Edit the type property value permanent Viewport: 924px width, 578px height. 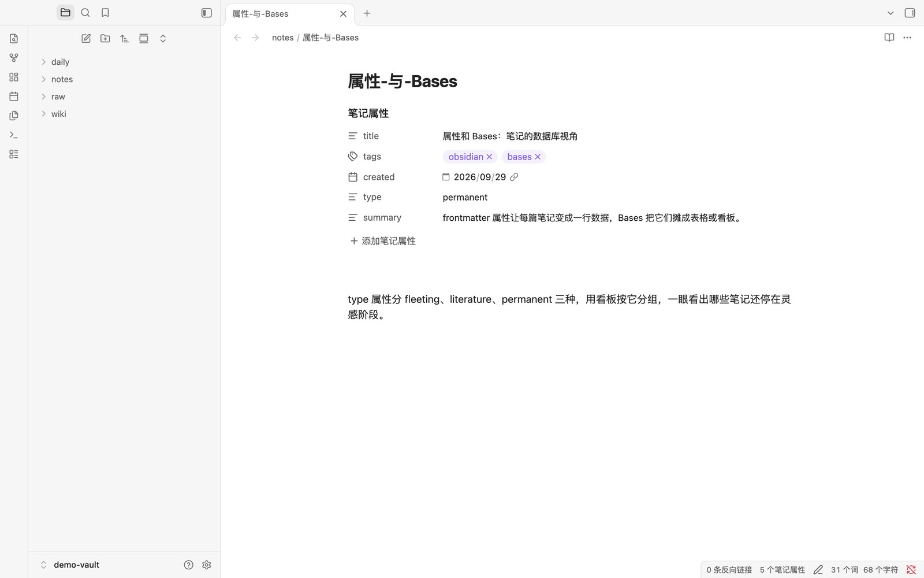point(465,197)
